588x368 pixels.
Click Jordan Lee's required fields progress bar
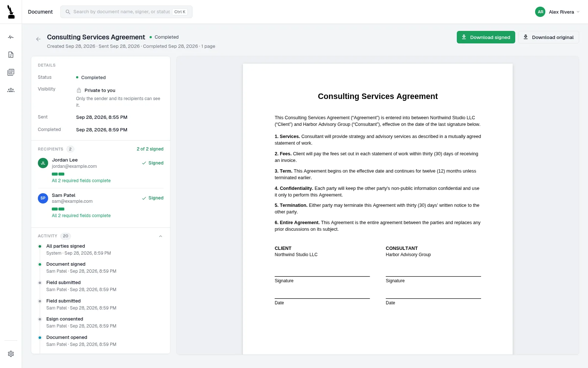click(x=58, y=174)
